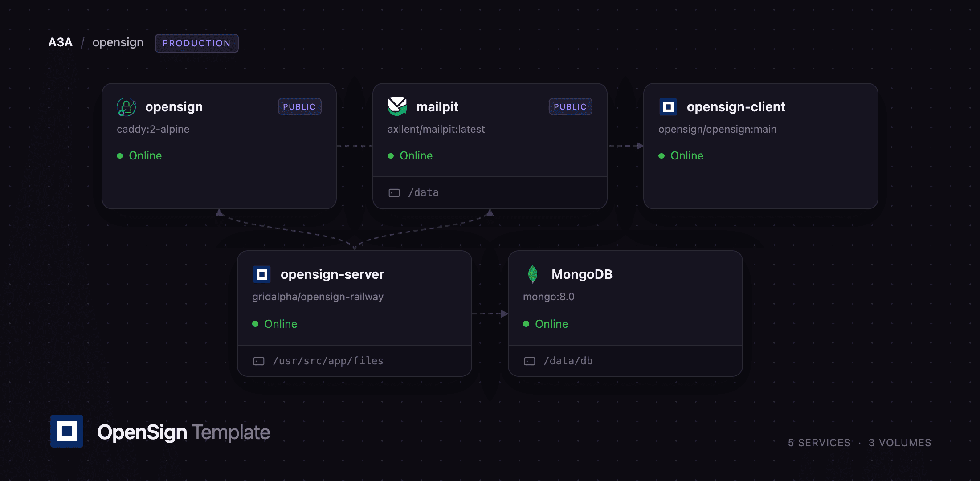This screenshot has height=481, width=980.
Task: Click the PUBLIC badge on opensign card
Action: [x=300, y=107]
